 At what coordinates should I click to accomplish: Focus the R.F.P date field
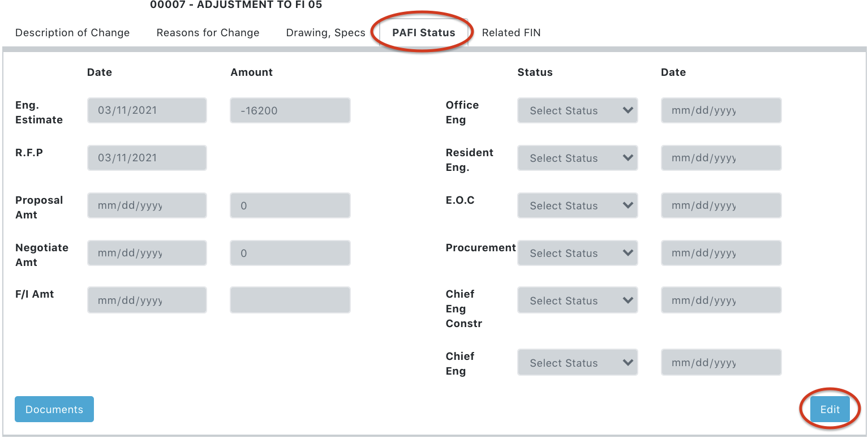point(147,158)
